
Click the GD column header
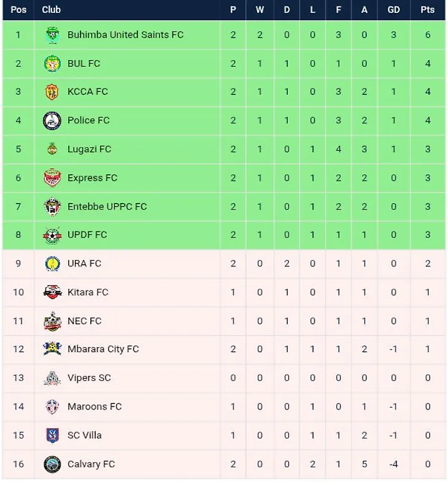coord(393,10)
